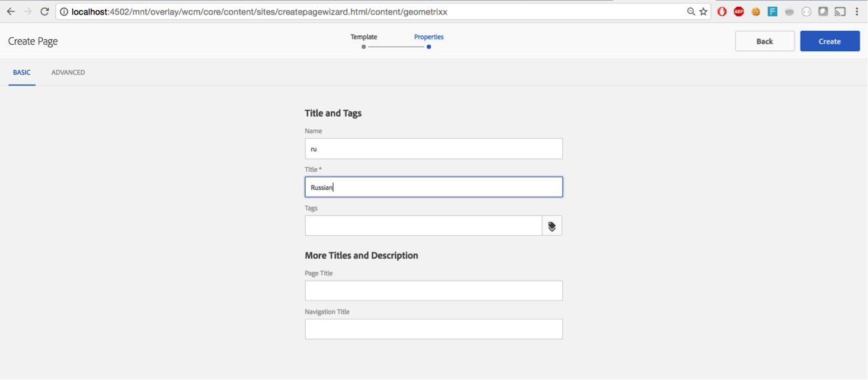Click the Cast icon in browser toolbar
The height and width of the screenshot is (380, 868).
(840, 11)
